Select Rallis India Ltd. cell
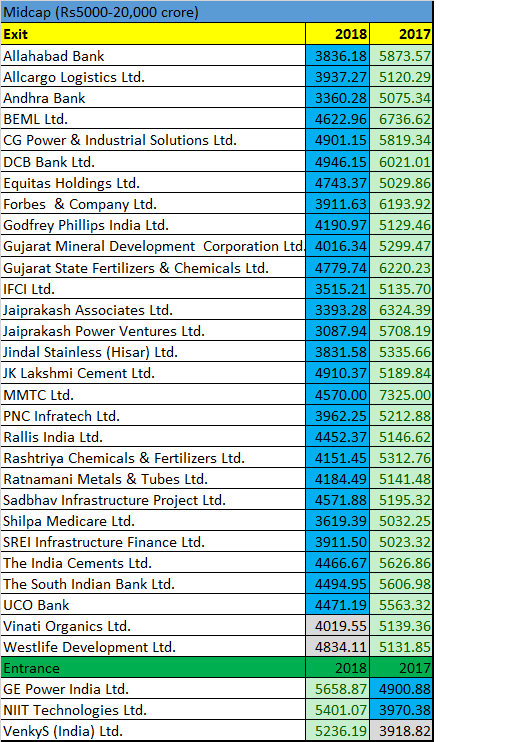The image size is (511, 742). [153, 437]
